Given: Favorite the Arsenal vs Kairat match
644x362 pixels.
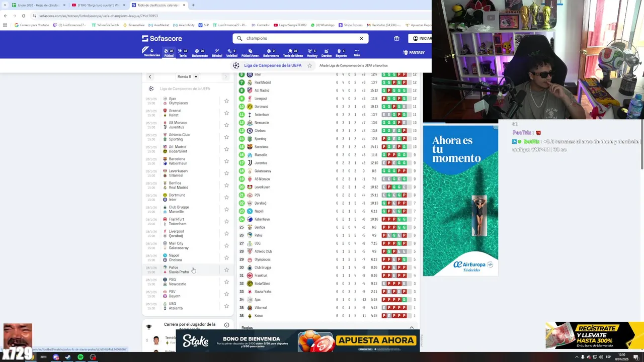Looking at the screenshot, I should [226, 113].
